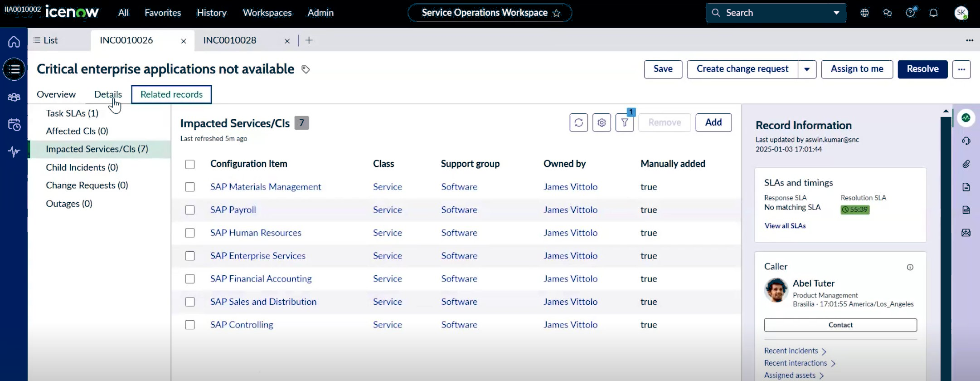Refresh the Impacted Services/CIs list
The height and width of the screenshot is (381, 980).
tap(579, 122)
